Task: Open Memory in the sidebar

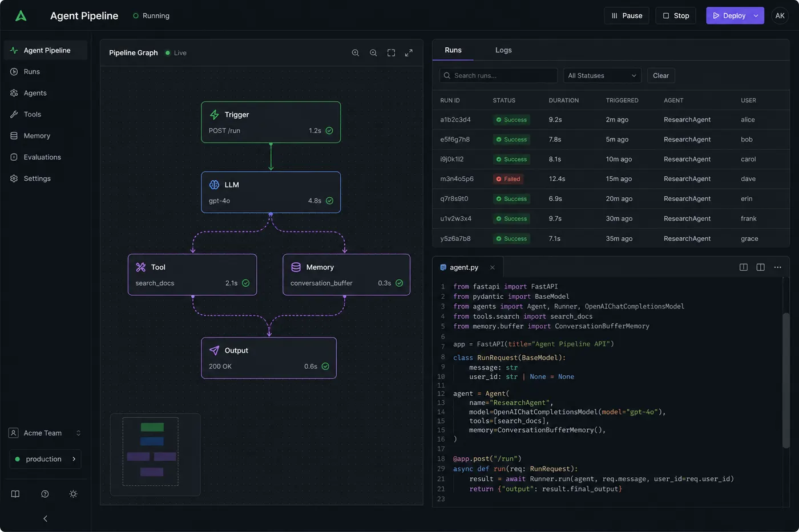Action: [x=46, y=136]
